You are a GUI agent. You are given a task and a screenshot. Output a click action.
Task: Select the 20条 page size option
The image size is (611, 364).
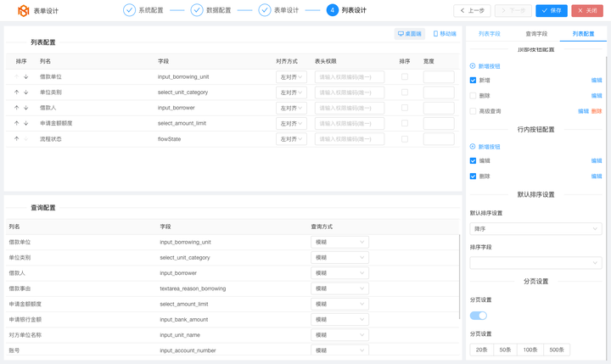point(482,350)
